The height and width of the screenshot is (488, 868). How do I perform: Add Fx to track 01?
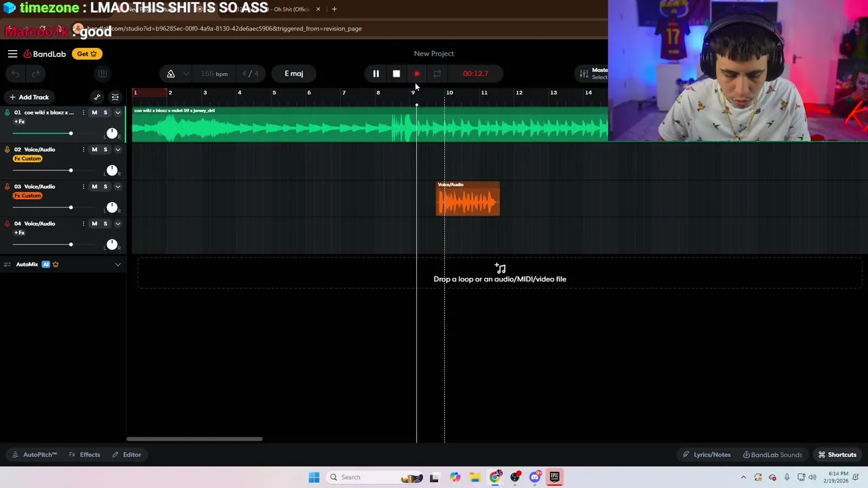point(20,121)
